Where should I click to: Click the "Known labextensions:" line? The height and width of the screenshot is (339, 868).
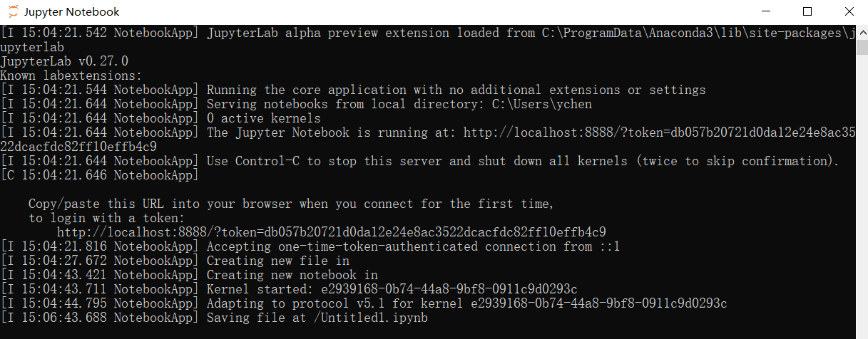point(71,75)
